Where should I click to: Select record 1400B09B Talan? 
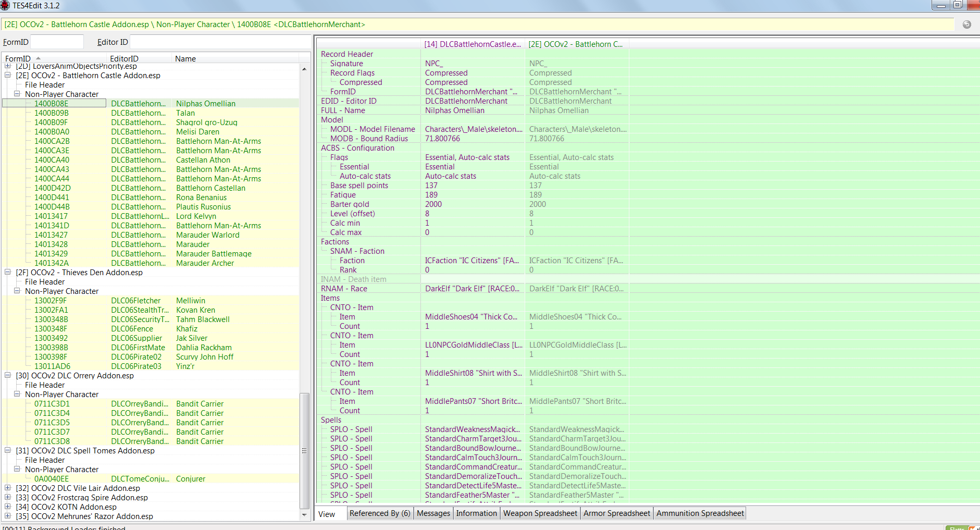tap(151, 113)
